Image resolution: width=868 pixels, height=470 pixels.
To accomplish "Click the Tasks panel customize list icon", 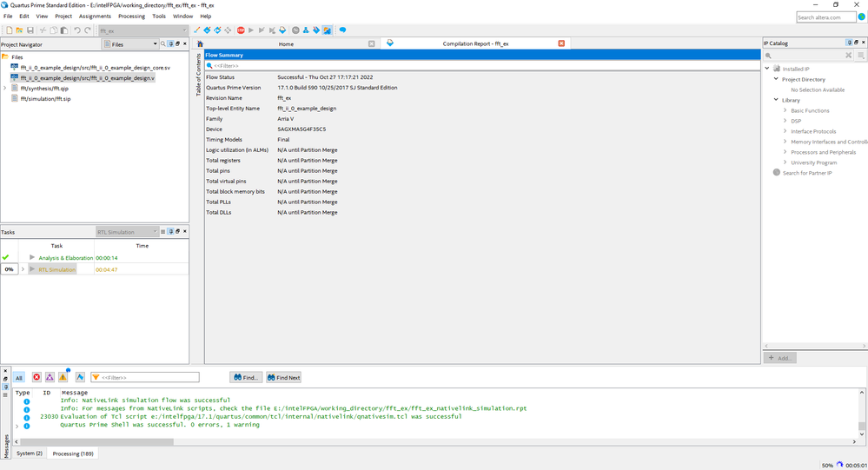I will pos(162,231).
